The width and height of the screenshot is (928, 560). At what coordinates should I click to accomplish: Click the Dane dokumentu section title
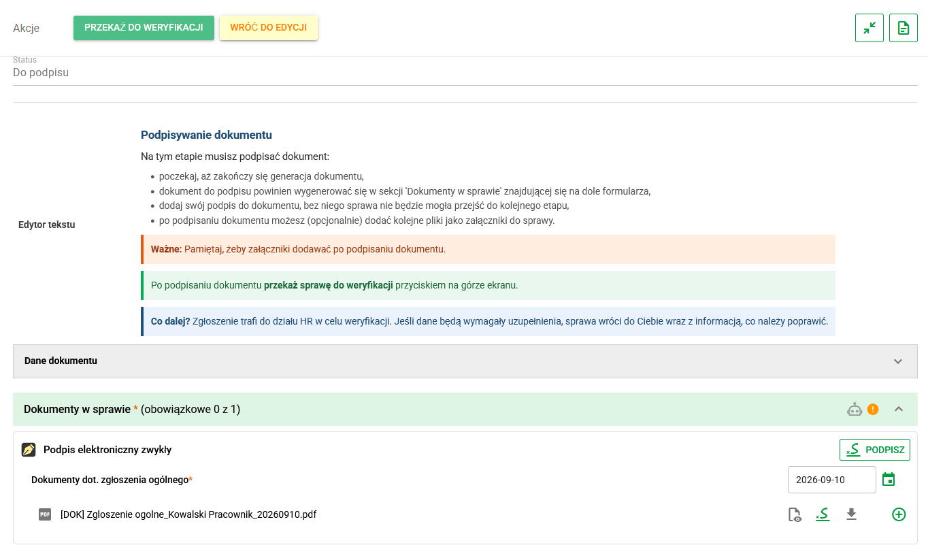coord(61,361)
